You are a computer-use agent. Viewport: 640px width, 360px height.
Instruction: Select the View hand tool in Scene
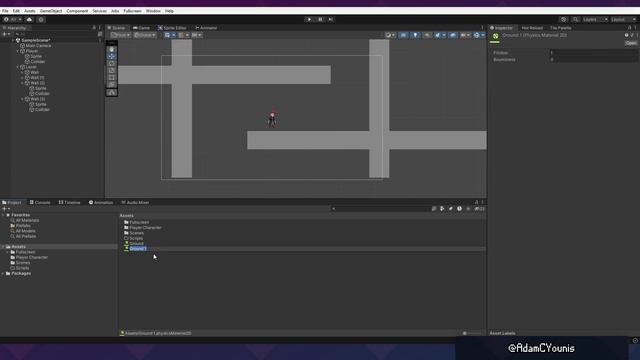(x=111, y=49)
